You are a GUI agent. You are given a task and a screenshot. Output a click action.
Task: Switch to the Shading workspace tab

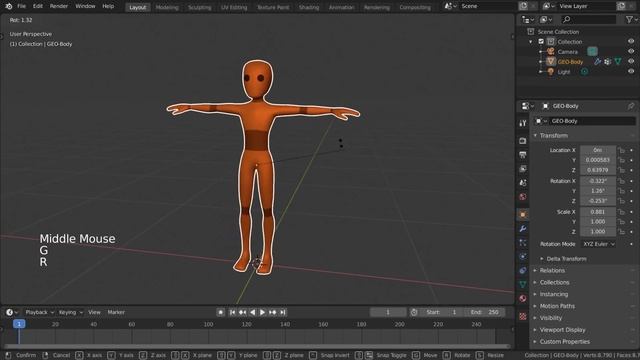pos(309,7)
